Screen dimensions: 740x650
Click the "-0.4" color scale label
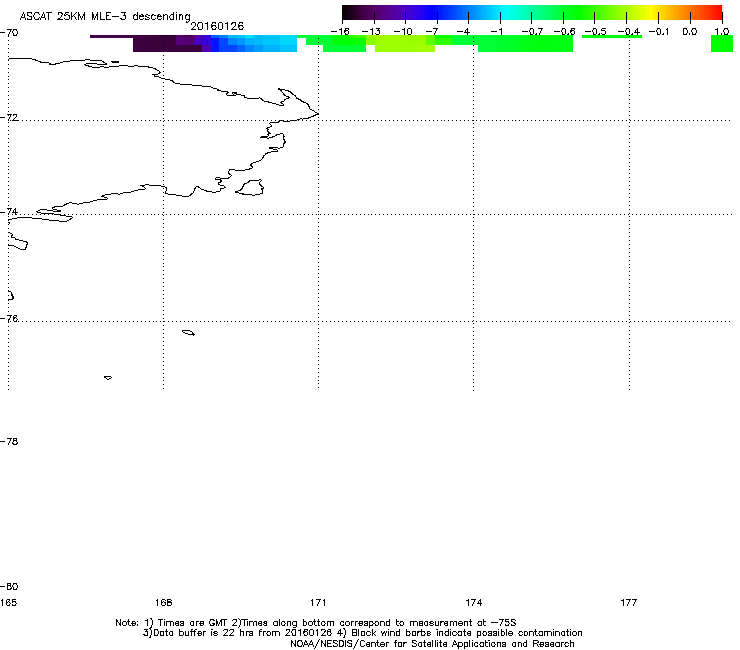(629, 32)
